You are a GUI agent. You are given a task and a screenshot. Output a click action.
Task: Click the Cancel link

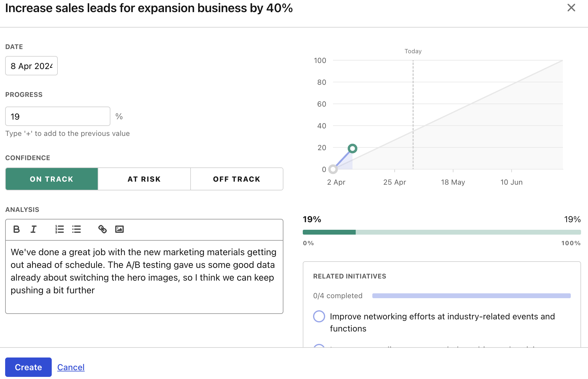pos(71,367)
